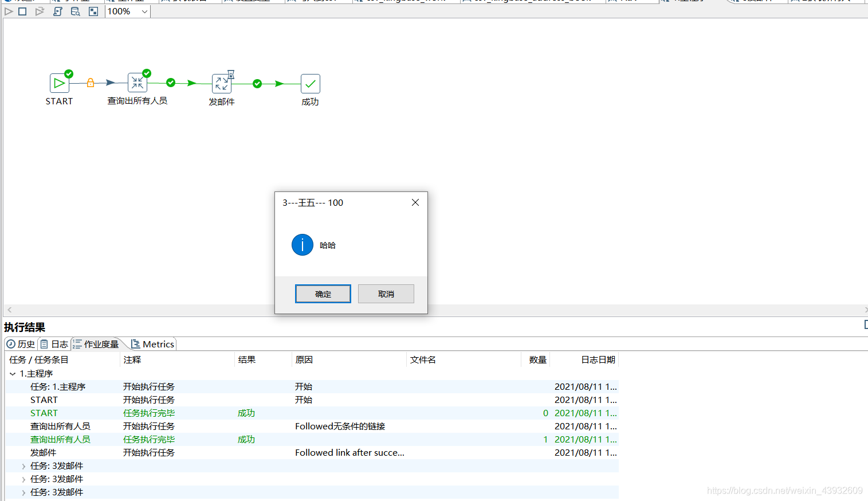Click 成功 result in green 查询出所有人员 row
This screenshot has height=501, width=868.
coord(246,439)
